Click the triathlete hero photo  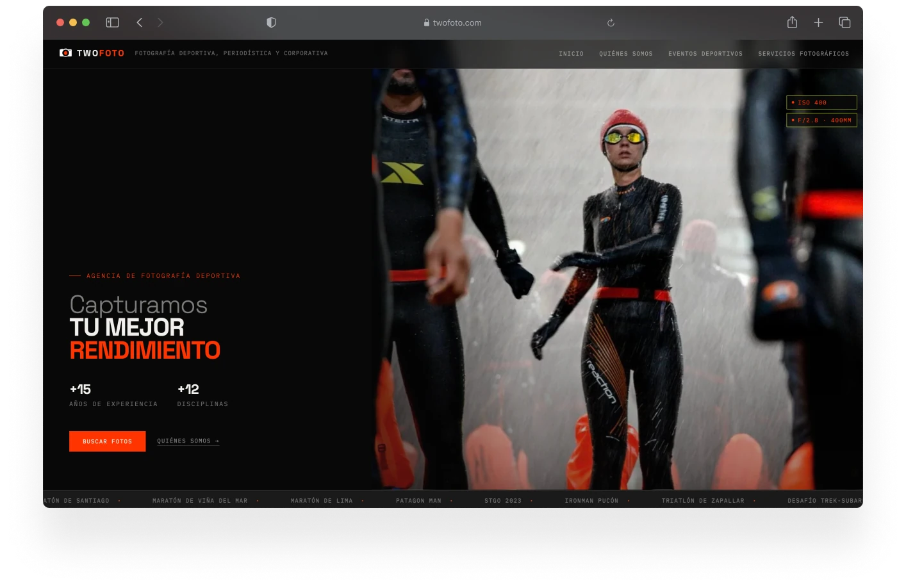[x=617, y=279]
